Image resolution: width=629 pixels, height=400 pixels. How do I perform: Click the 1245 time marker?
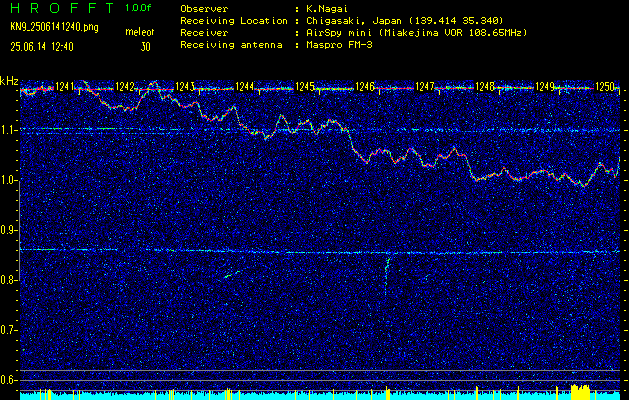click(304, 86)
